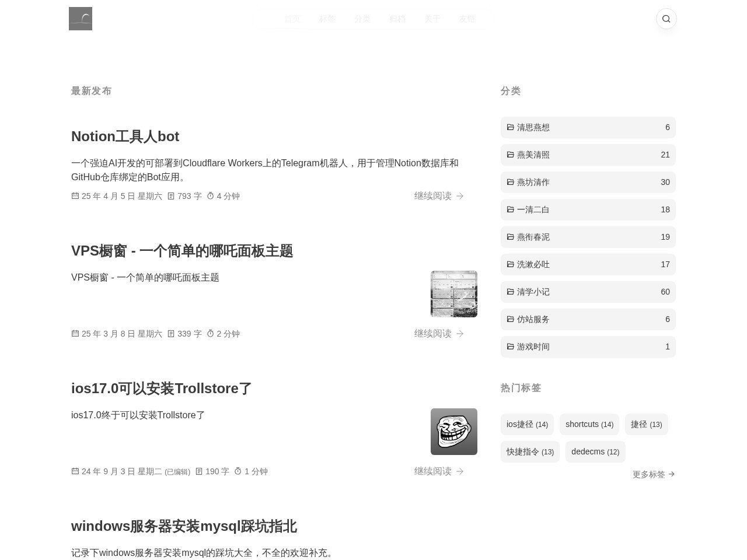Open windows服务器安装mysql踩坑指北 post
The width and height of the screenshot is (747, 560).
coord(184,526)
